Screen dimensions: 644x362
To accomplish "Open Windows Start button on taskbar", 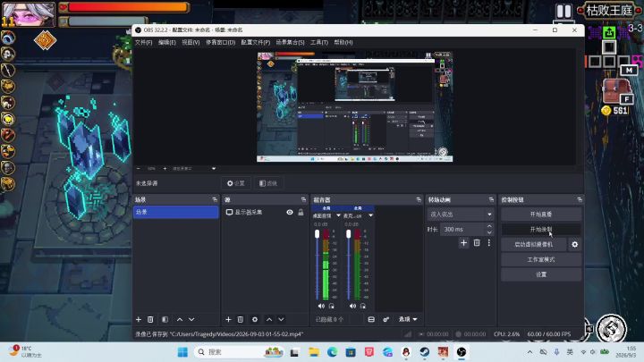I will (x=182, y=352).
